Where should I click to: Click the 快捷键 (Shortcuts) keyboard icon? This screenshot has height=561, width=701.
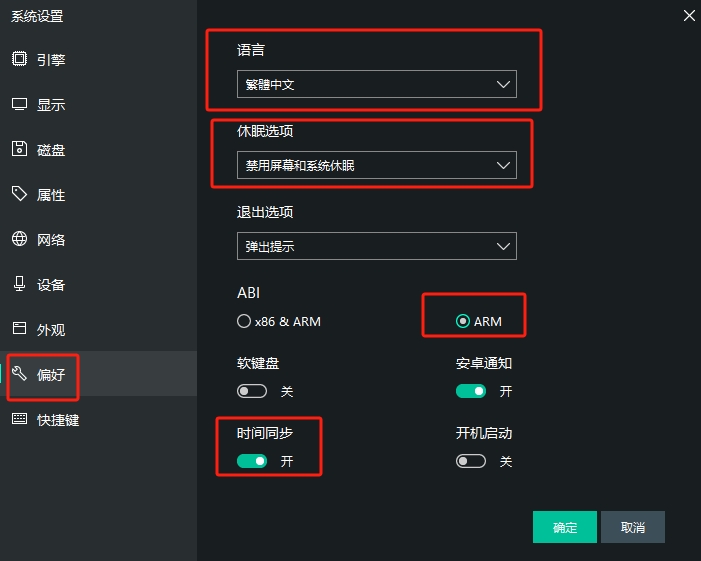pos(19,420)
